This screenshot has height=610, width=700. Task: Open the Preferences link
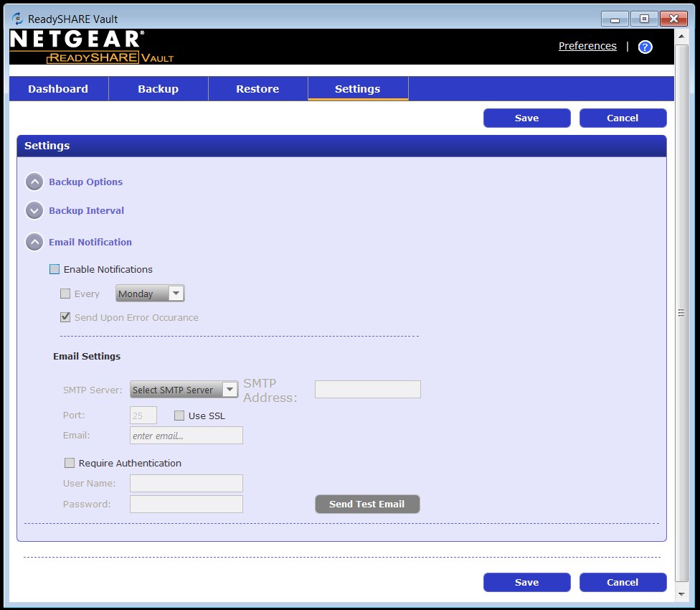tap(587, 46)
